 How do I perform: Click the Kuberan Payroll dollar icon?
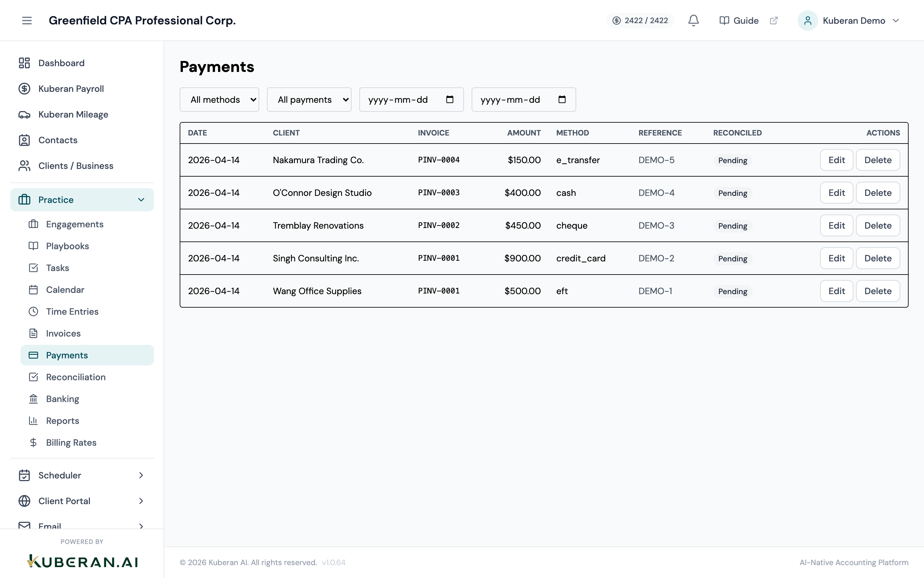[x=24, y=89]
